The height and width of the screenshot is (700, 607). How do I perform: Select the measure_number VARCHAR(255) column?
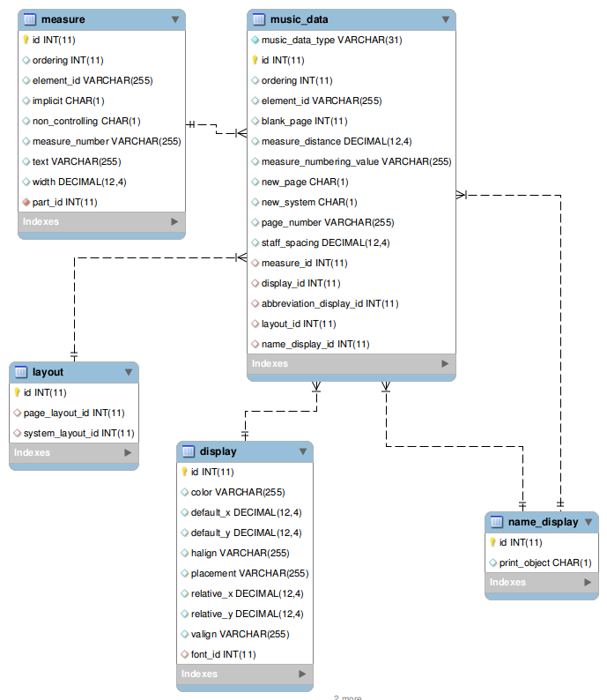click(106, 141)
